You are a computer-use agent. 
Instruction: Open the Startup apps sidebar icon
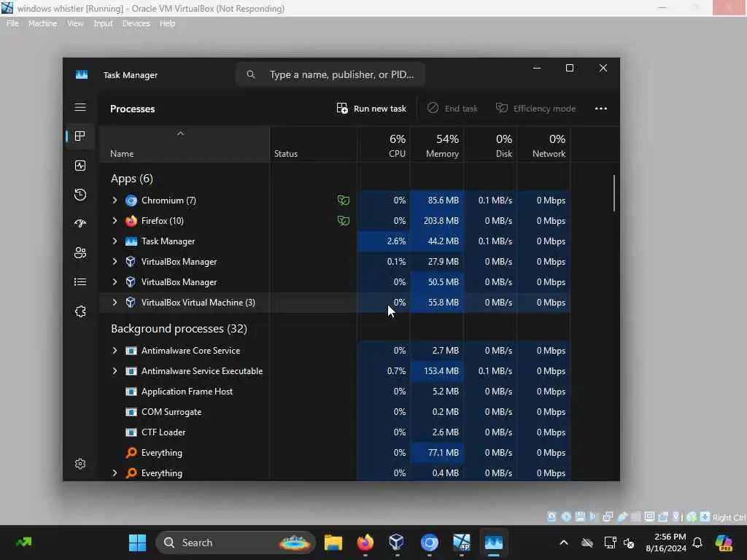[x=80, y=223]
